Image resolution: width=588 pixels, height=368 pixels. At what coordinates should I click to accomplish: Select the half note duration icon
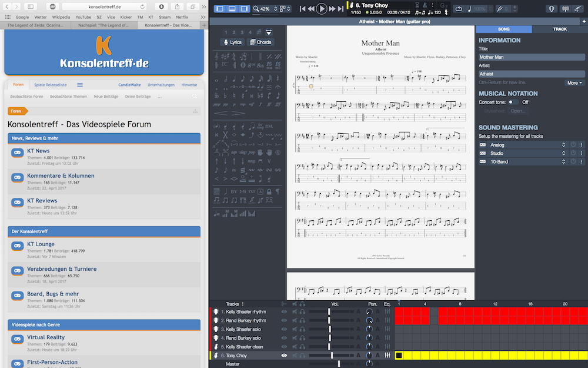225,79
